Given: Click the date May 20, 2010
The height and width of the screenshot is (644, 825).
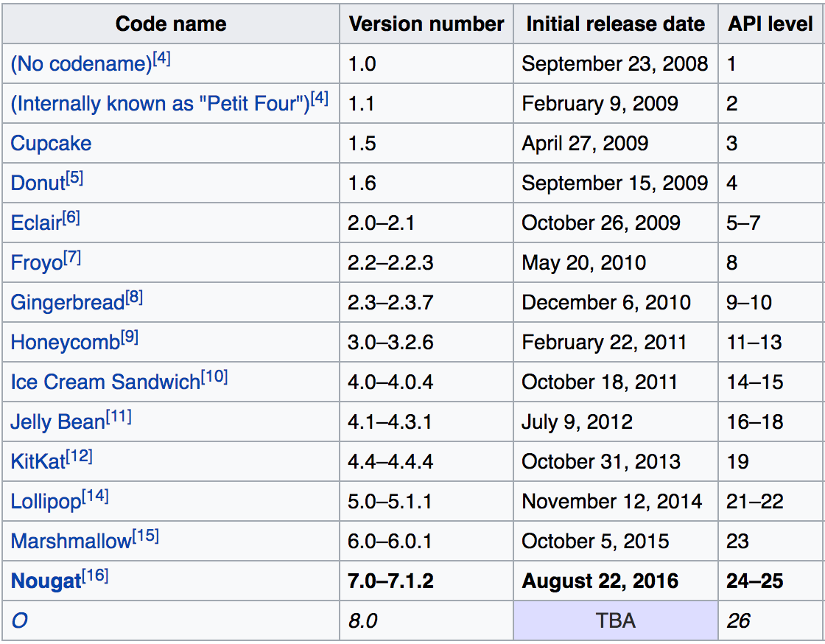Looking at the screenshot, I should [583, 262].
